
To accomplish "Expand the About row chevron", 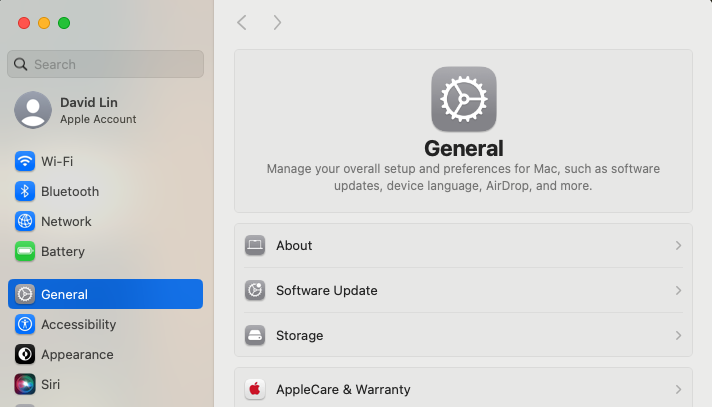I will [x=678, y=245].
